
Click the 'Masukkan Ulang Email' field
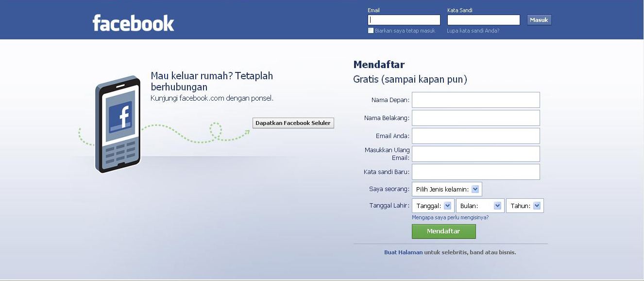click(x=476, y=154)
